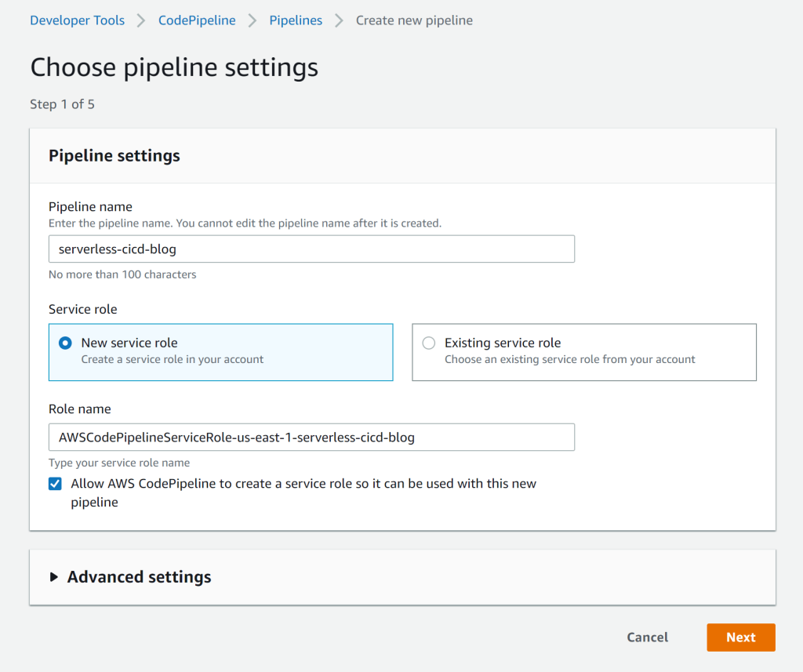Open the Developer Tools breadcrumb link
Screen dimensions: 803x672
point(77,20)
